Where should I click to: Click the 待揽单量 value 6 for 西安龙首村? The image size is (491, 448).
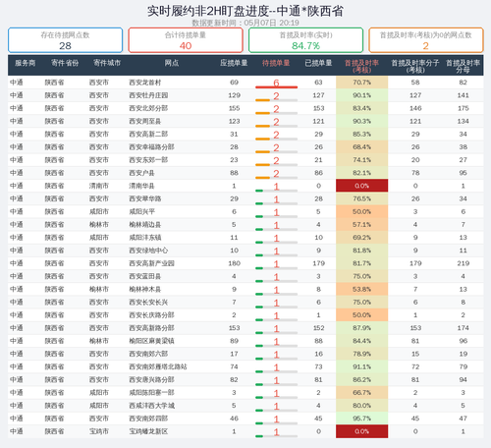tap(276, 83)
